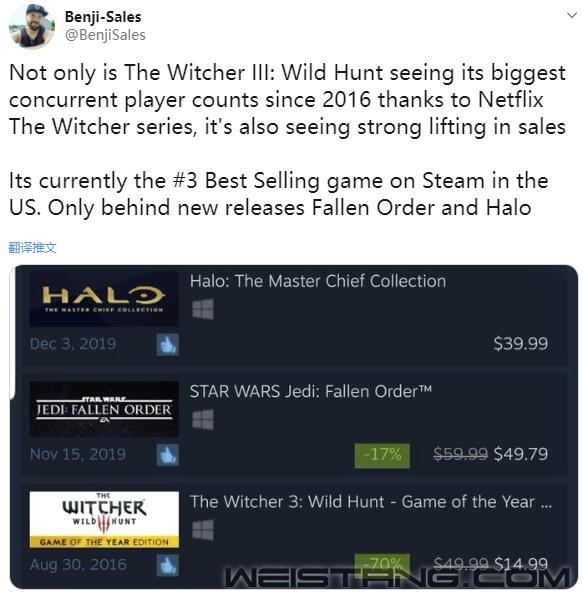Expand the tweet options chevron
583x601 pixels.
click(572, 15)
